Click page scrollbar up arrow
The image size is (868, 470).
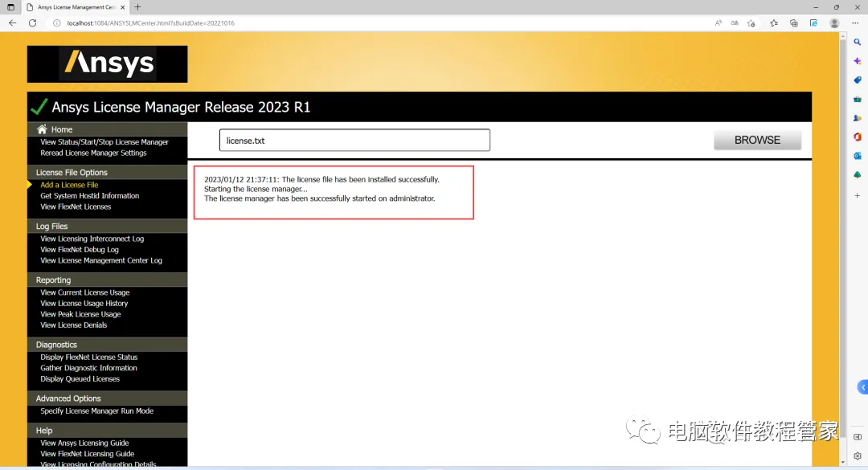[x=842, y=36]
